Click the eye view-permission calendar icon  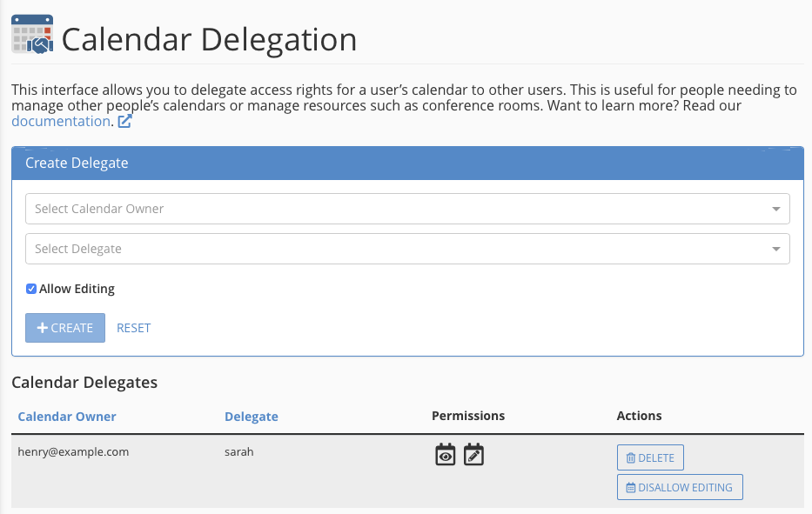[446, 454]
